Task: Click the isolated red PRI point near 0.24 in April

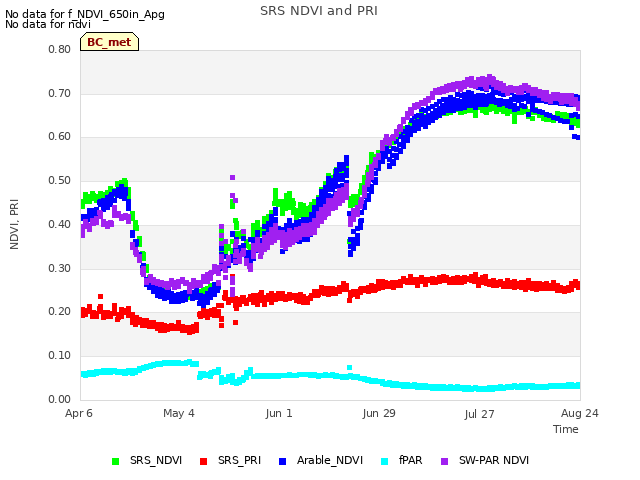Action: pos(100,296)
